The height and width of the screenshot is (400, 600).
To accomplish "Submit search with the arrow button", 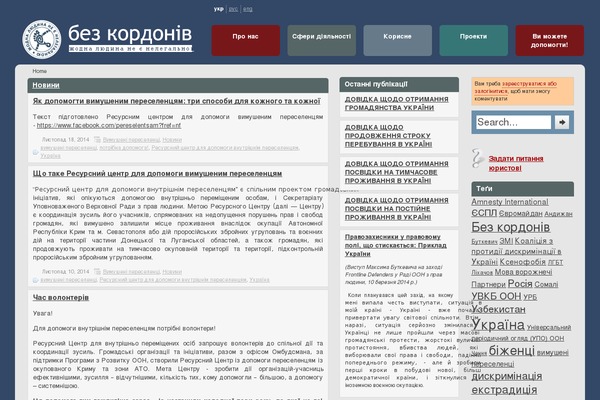I will [x=562, y=122].
